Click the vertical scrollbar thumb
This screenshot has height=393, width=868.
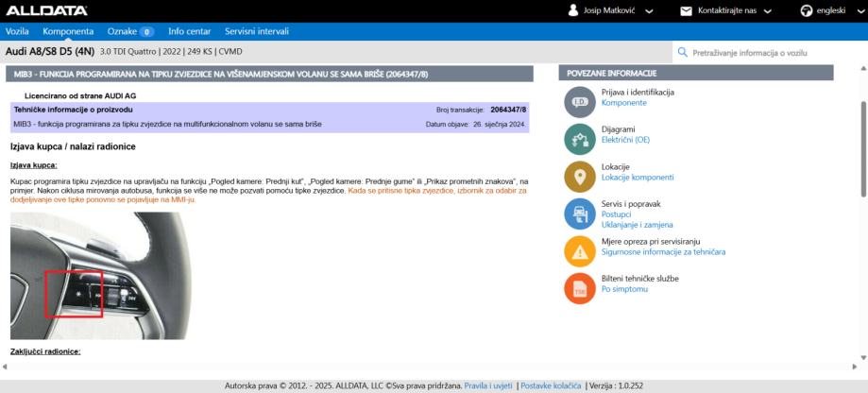[x=863, y=148]
